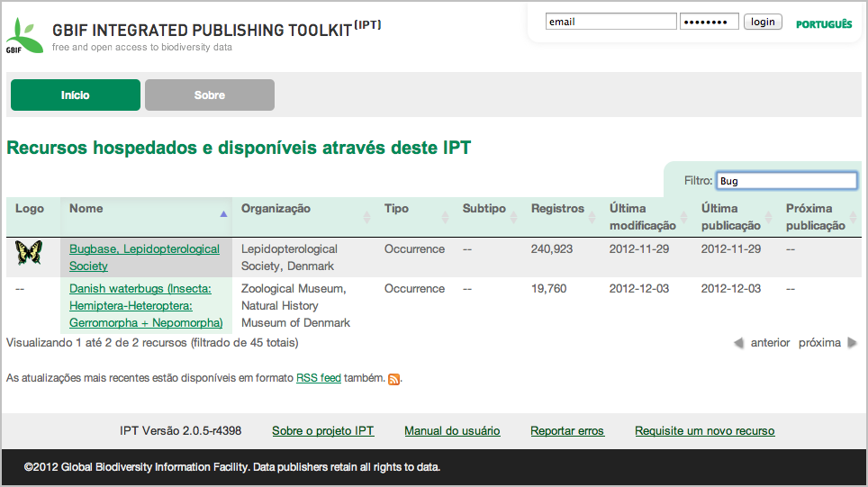Sort table by Tipo column
The image size is (868, 487).
click(x=414, y=216)
